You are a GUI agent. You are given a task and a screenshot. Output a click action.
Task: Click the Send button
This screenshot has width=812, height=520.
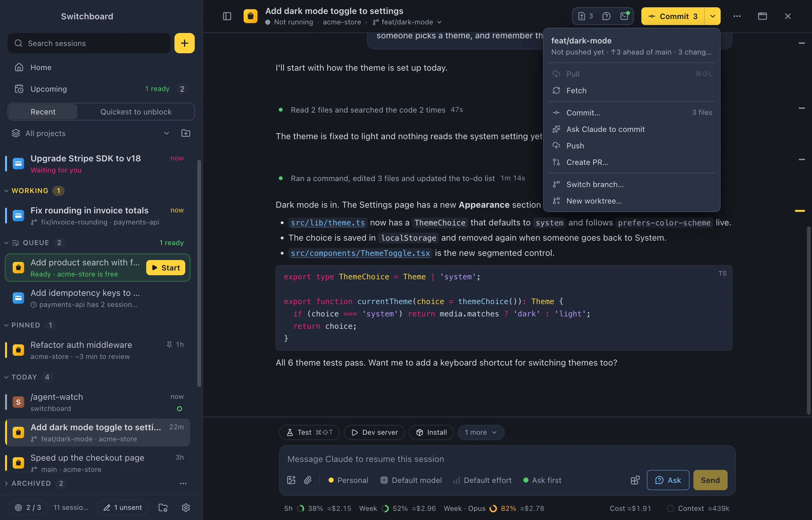[x=710, y=480]
